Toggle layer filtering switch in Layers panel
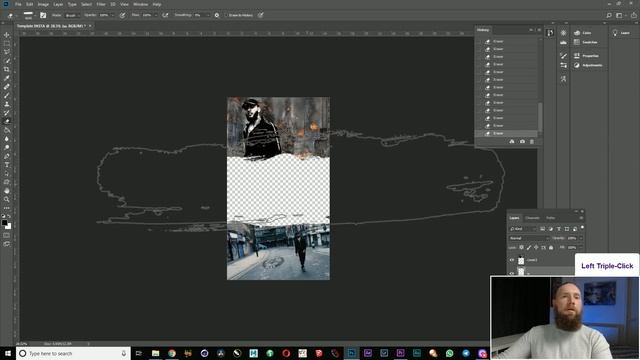 tap(582, 228)
